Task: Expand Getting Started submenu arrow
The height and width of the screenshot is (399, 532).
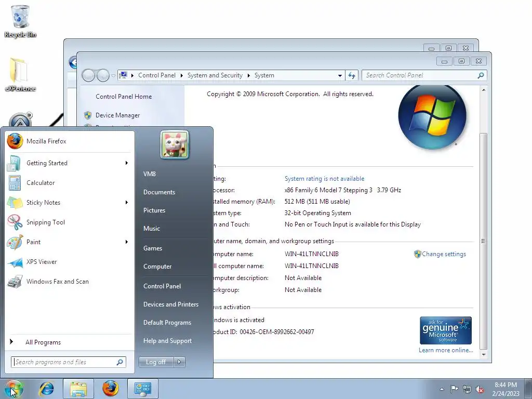Action: pyautogui.click(x=127, y=163)
